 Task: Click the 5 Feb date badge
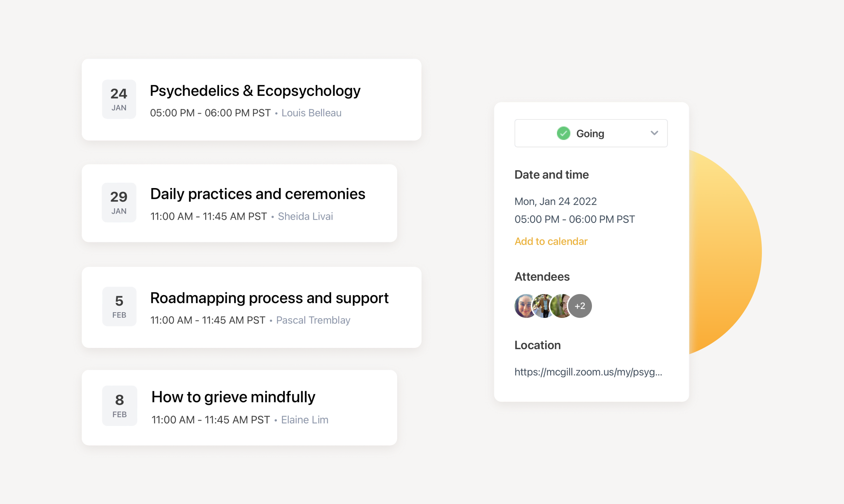point(119,307)
